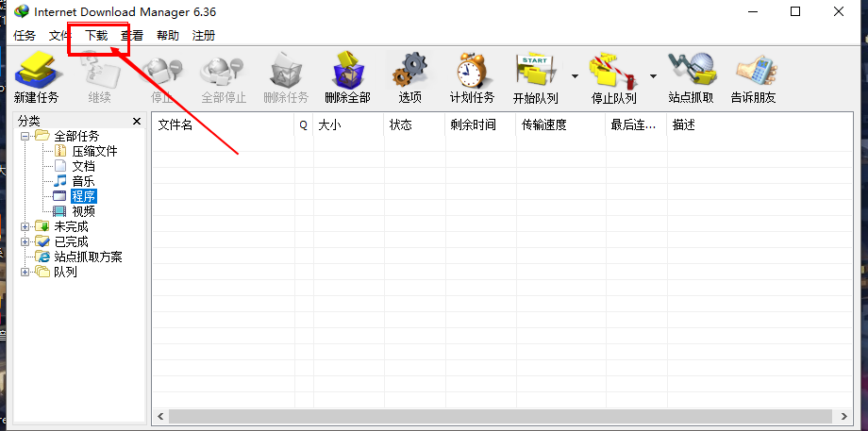Click the horizontal scrollbar thumb
868x431 pixels.
[x=500, y=417]
